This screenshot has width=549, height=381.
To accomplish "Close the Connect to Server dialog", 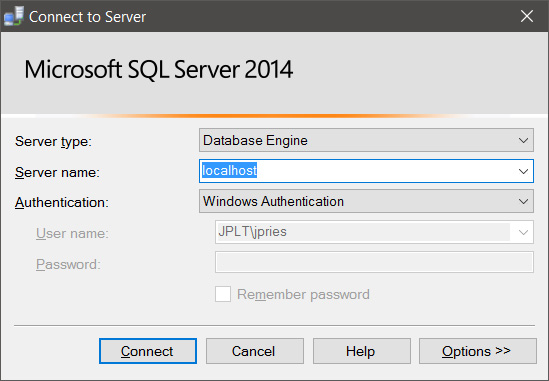I will [x=527, y=16].
